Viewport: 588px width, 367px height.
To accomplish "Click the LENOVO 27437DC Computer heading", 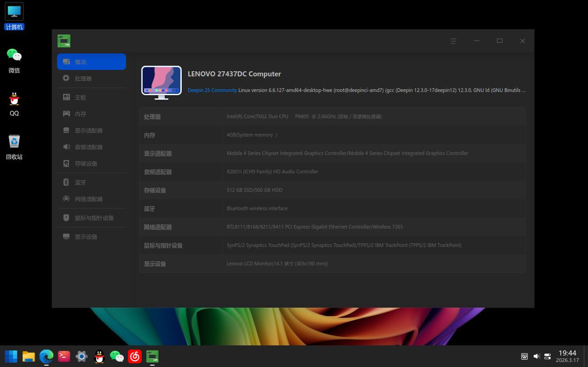I will point(234,74).
